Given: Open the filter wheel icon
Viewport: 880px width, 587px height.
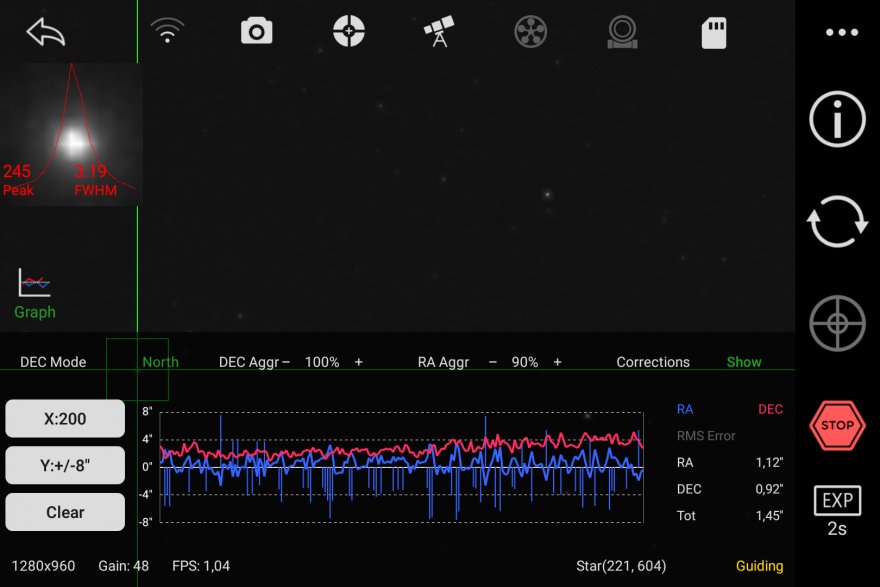Looking at the screenshot, I should (530, 32).
